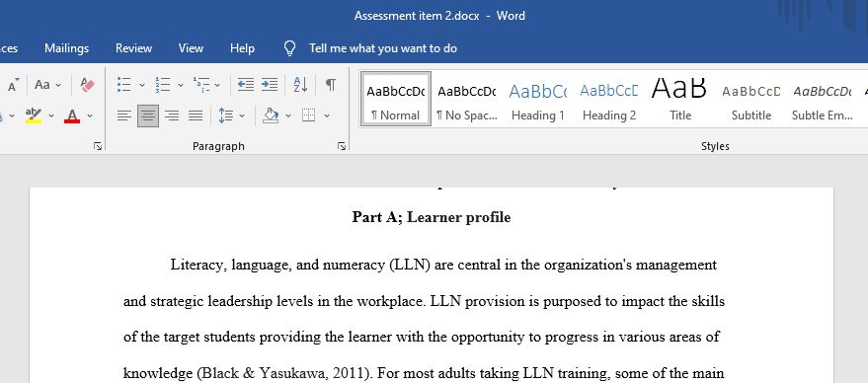Viewport: 868px width, 383px height.
Task: Apply the red font color swatch
Action: click(72, 115)
